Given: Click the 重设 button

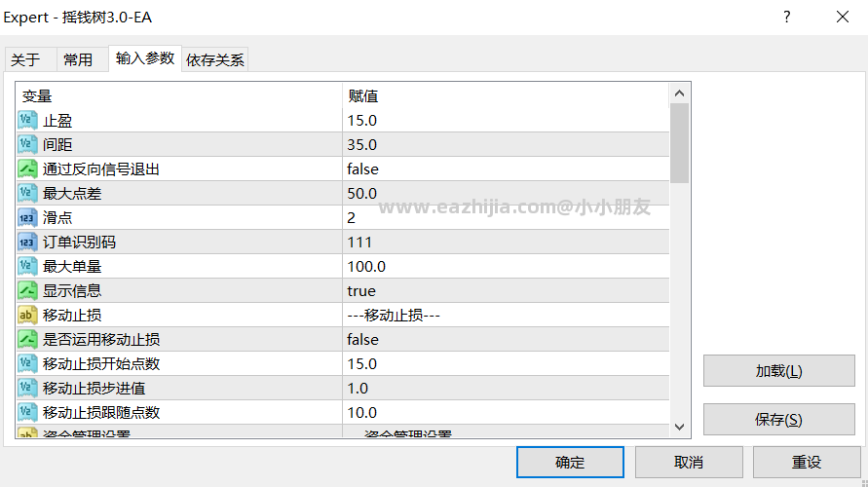Looking at the screenshot, I should point(807,462).
